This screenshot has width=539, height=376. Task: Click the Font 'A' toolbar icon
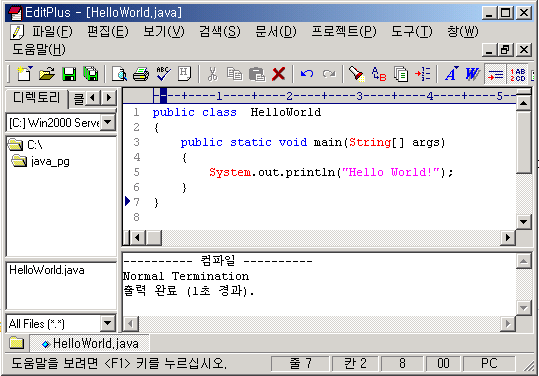(x=451, y=74)
